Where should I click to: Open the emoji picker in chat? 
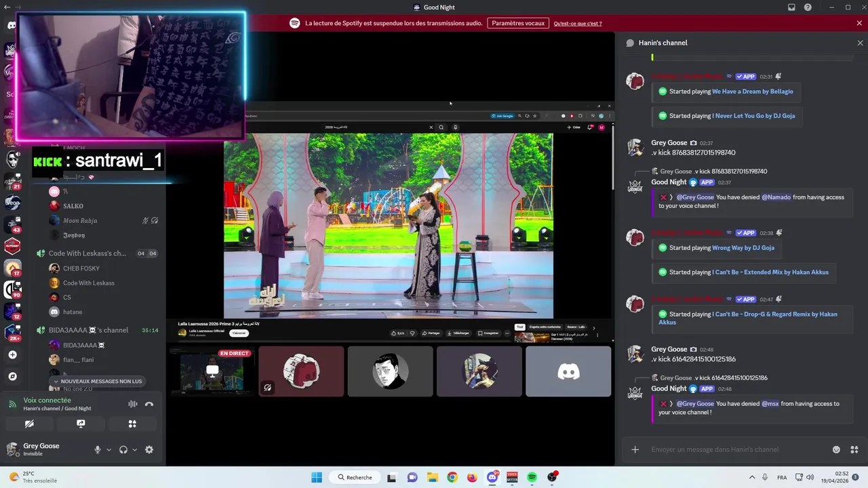tap(836, 449)
